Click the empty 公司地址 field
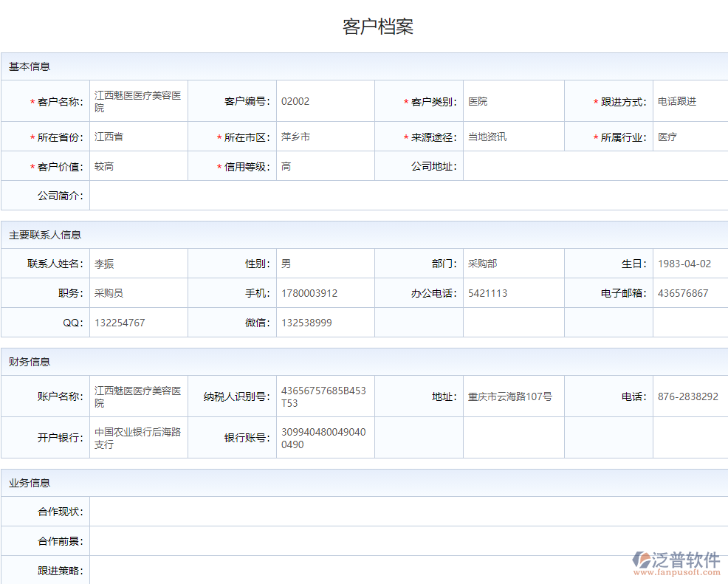Image resolution: width=728 pixels, height=584 pixels. [x=594, y=166]
